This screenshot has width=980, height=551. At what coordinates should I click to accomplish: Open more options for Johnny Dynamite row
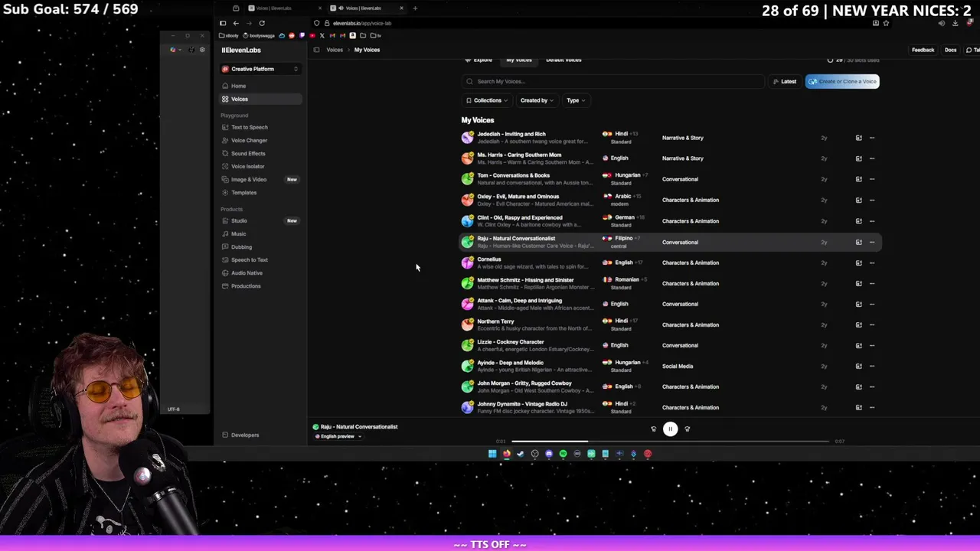point(871,407)
